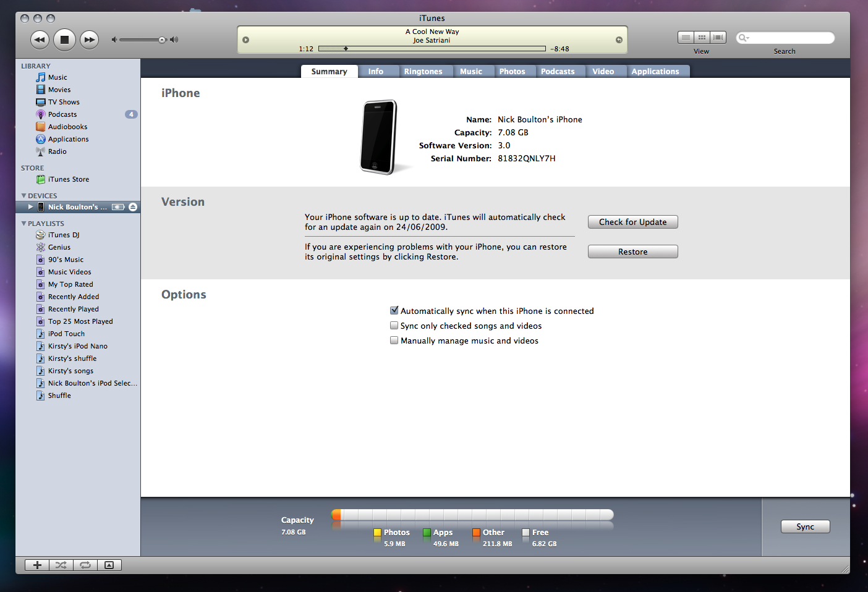Expand Nick Boulton's iPhone device contents
This screenshot has width=868, height=592.
tap(30, 207)
